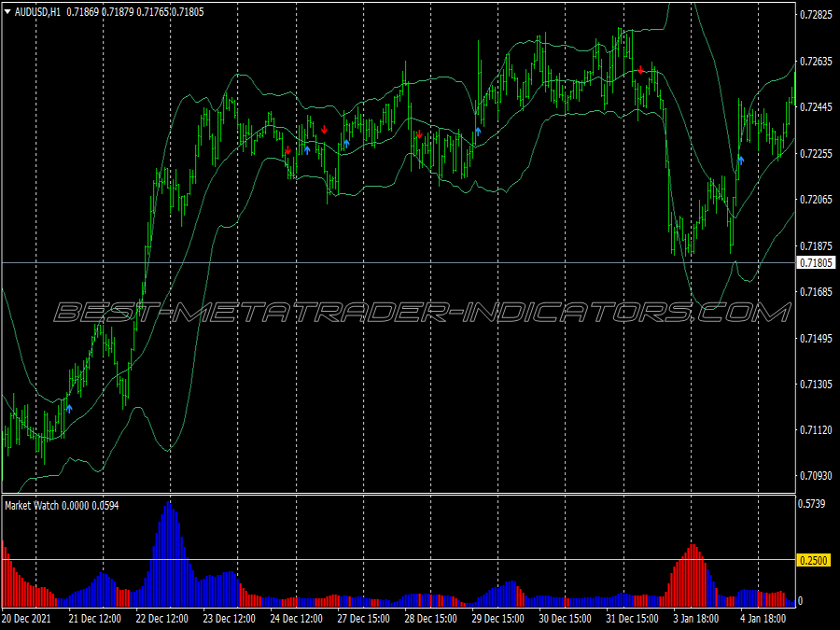Click the 27 Dec 15:00 time label

[363, 619]
